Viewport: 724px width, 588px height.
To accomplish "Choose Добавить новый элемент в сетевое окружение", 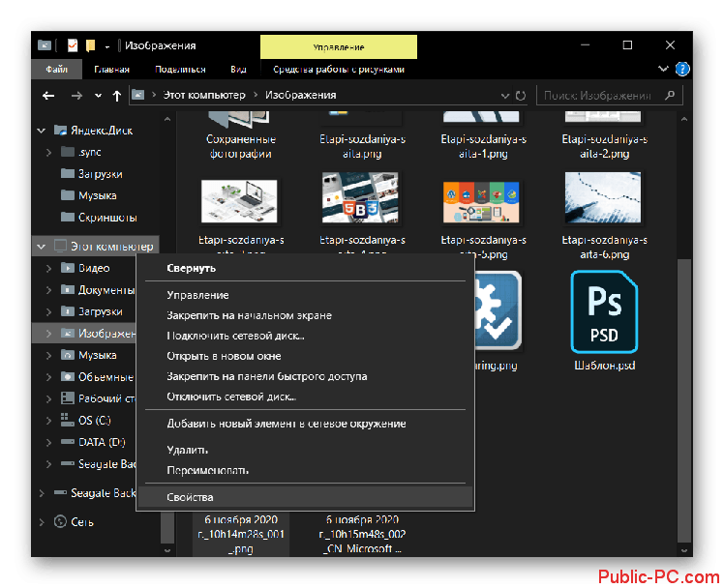I will click(x=305, y=424).
